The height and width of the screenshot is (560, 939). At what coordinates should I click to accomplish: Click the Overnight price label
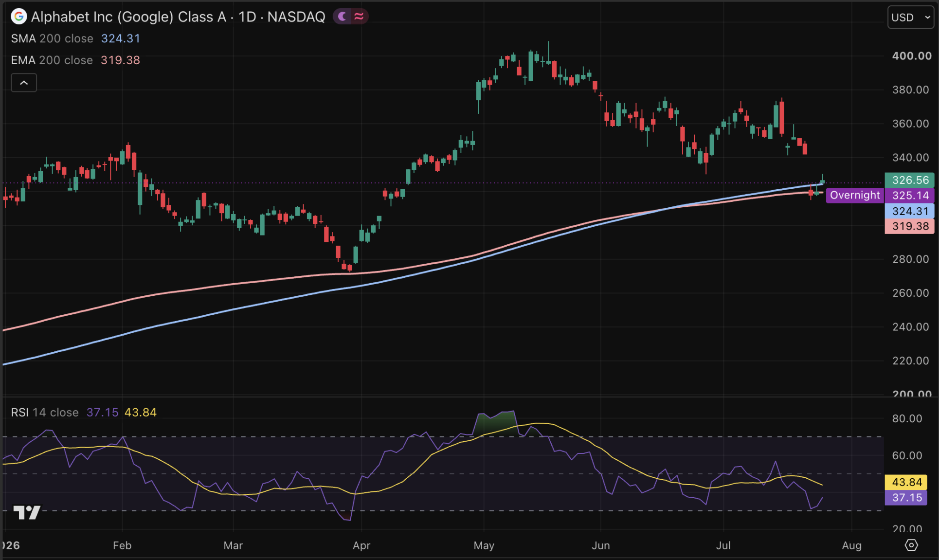[x=855, y=195]
